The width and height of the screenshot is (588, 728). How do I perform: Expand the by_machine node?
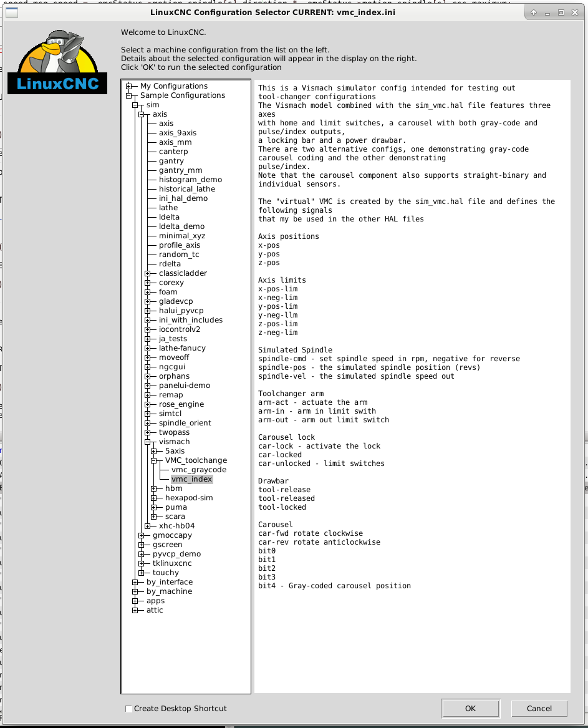pos(135,591)
